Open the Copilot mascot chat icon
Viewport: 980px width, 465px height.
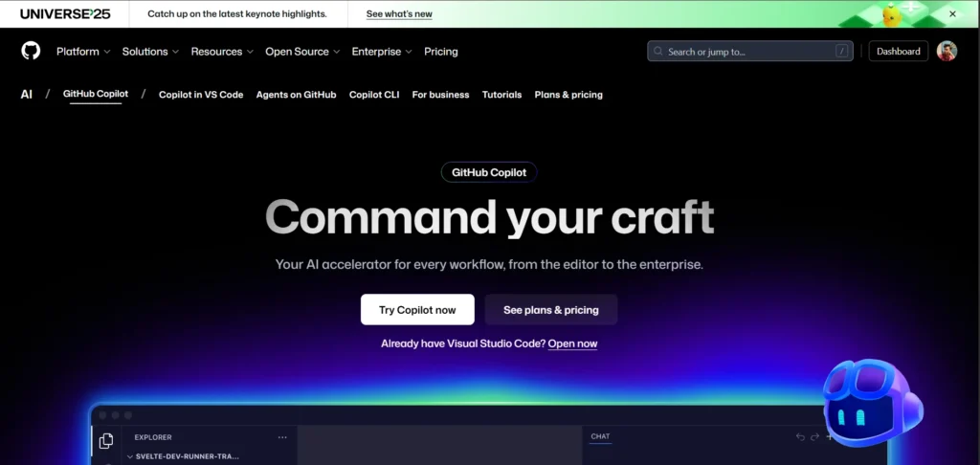pos(873,401)
